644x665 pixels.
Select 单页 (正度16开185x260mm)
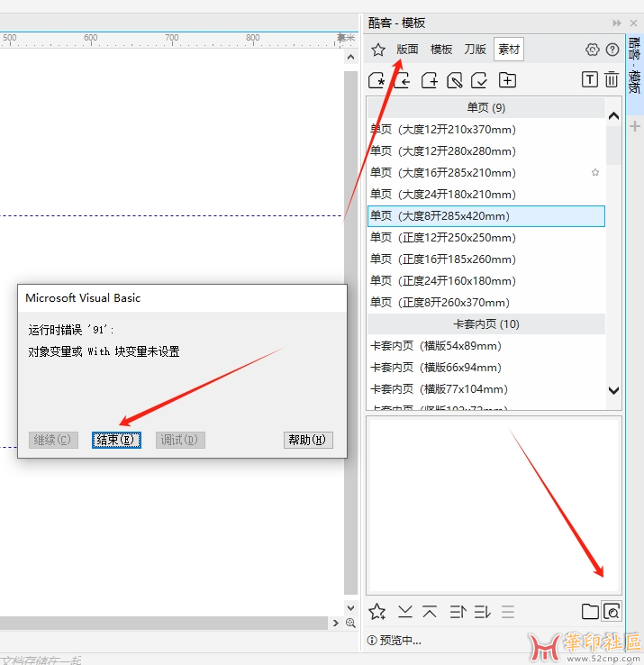point(485,260)
